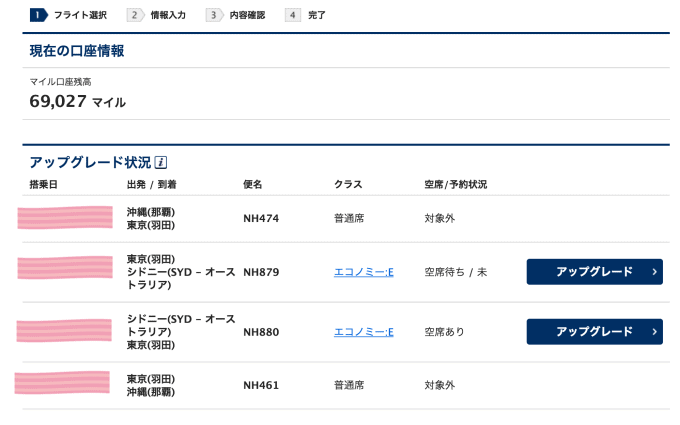Viewport: 680px width, 425px height.
Task: Click 対象外 status in NH461 row
Action: (439, 385)
